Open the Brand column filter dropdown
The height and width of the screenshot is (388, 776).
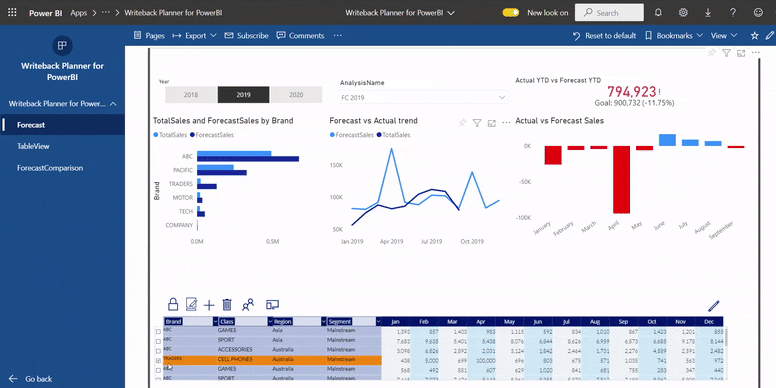(215, 322)
